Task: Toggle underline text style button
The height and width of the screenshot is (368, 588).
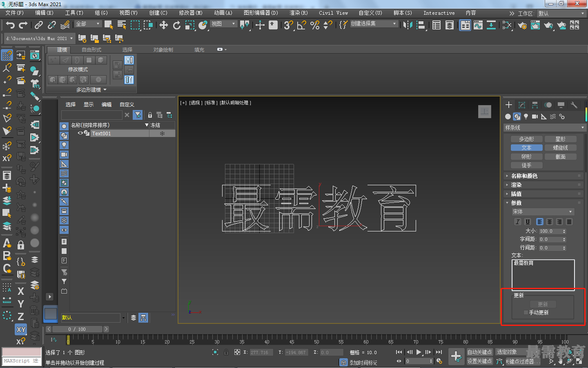Action: [528, 222]
